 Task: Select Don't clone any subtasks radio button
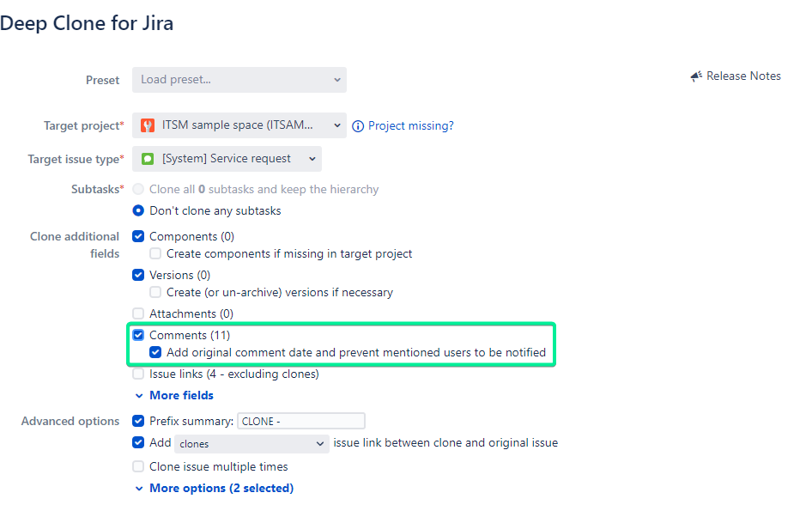point(138,210)
